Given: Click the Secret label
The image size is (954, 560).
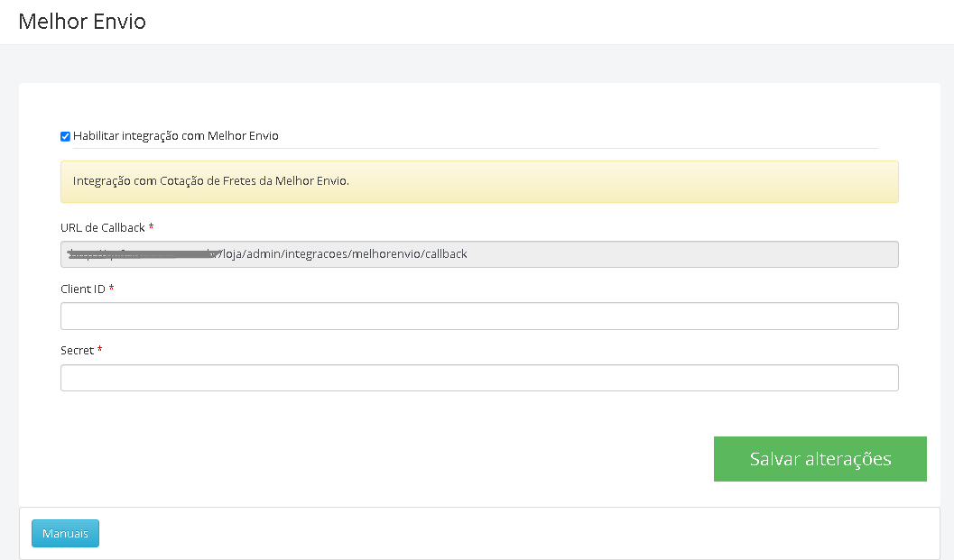Looking at the screenshot, I should click(78, 350).
